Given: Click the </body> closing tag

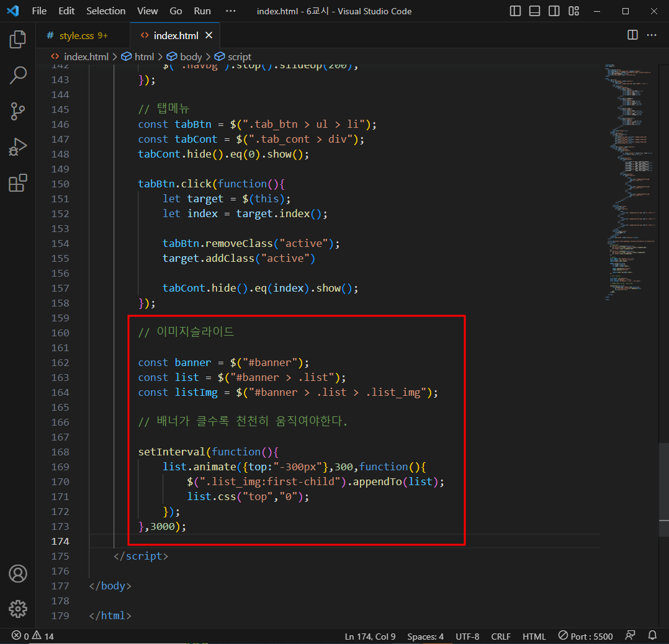Looking at the screenshot, I should pyautogui.click(x=110, y=586).
